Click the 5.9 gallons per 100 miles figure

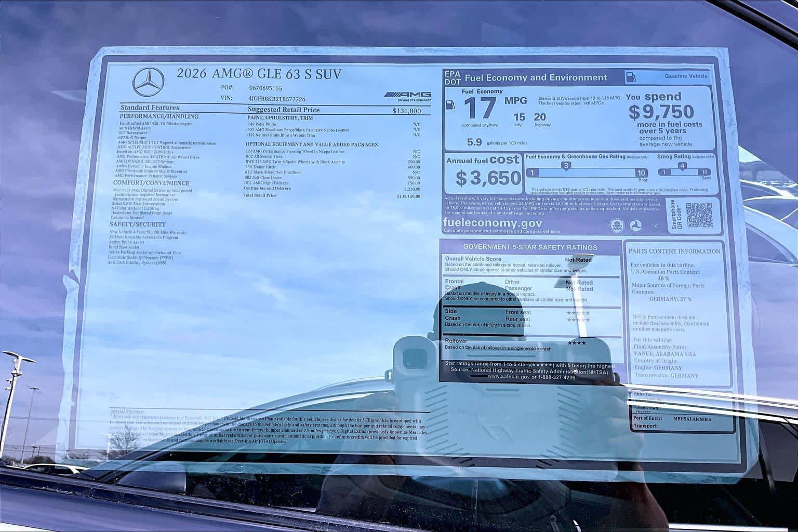tap(474, 142)
